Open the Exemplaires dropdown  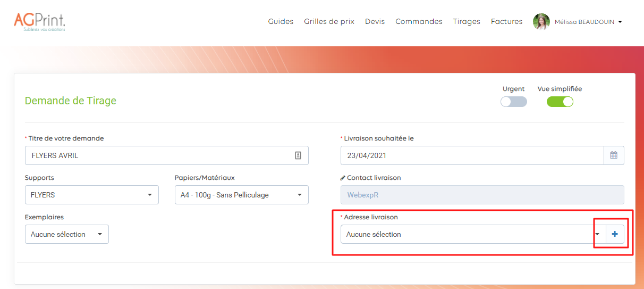[66, 234]
